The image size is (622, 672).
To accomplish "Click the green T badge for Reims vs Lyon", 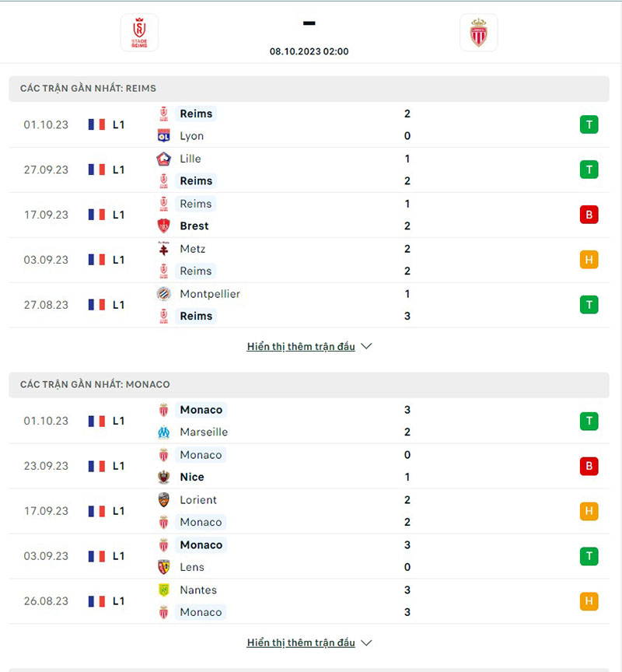I will (589, 124).
